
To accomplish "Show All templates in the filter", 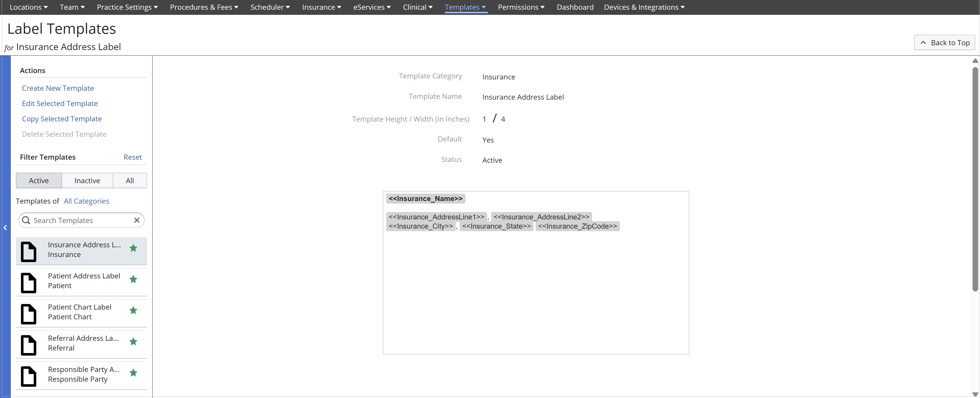I will [x=130, y=180].
